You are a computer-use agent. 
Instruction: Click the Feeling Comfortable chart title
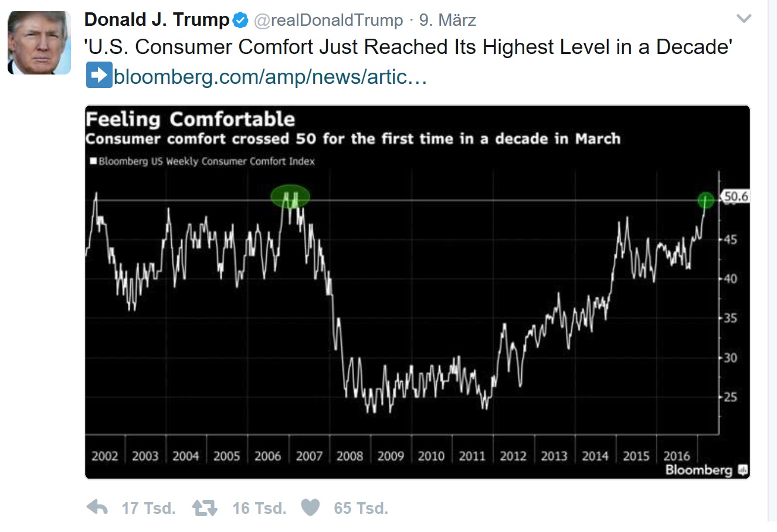pos(190,120)
